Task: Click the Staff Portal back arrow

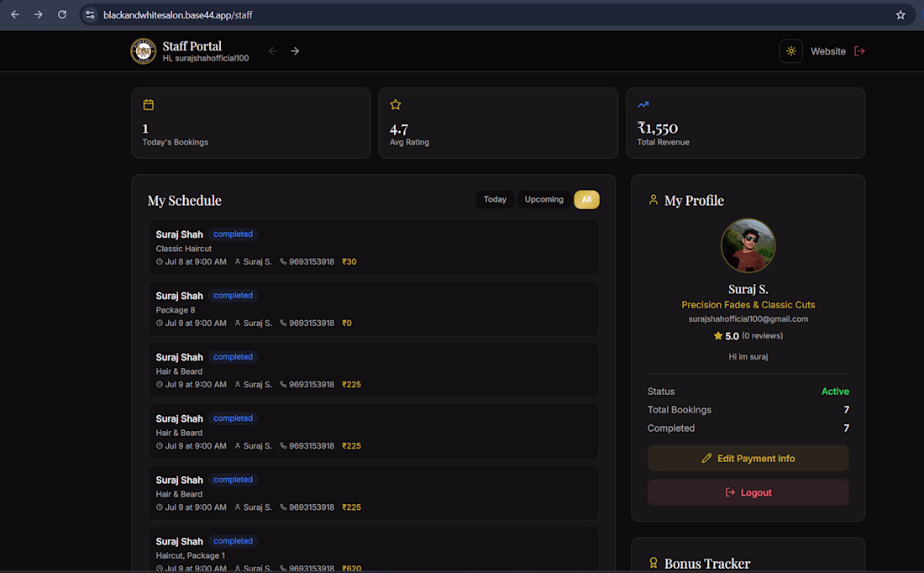Action: click(x=273, y=51)
